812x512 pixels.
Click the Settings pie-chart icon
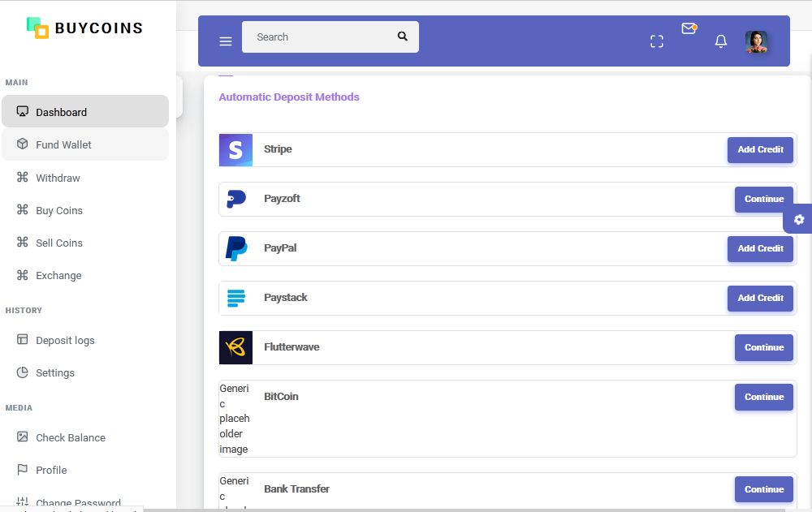coord(22,372)
